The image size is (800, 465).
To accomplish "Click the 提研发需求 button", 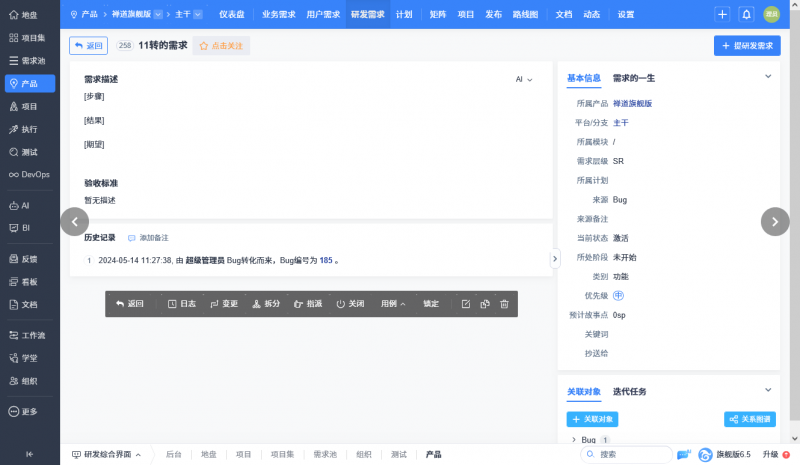I will click(x=747, y=46).
